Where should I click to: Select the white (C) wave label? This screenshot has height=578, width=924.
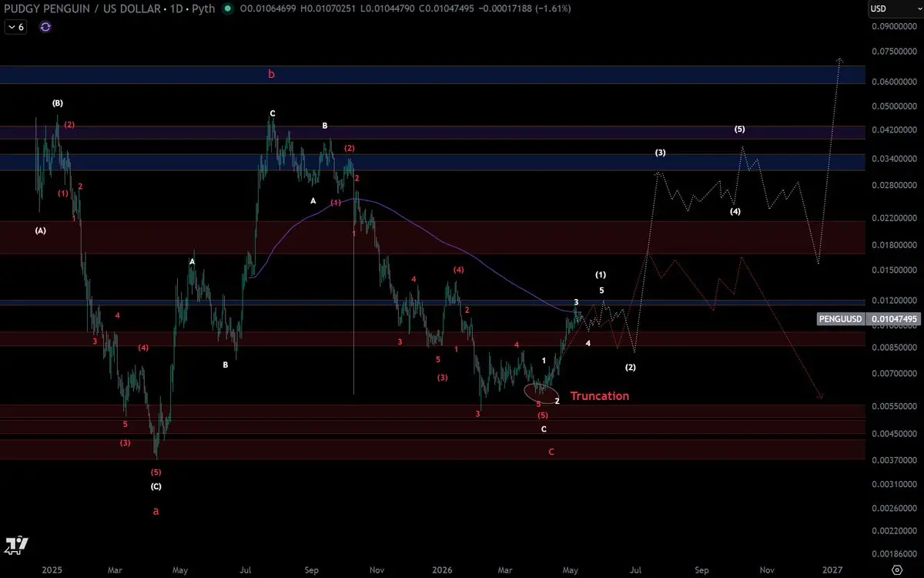click(156, 486)
